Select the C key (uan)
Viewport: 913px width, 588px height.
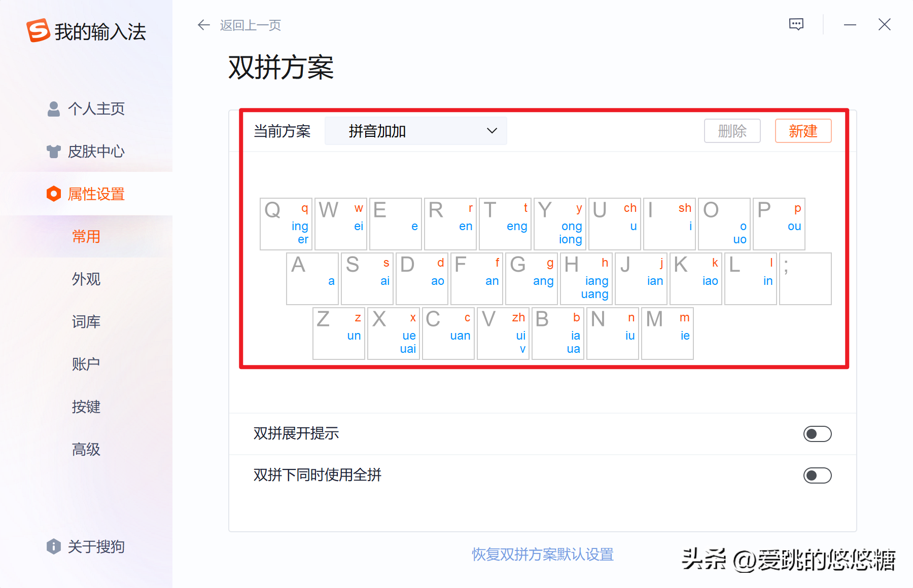click(448, 334)
